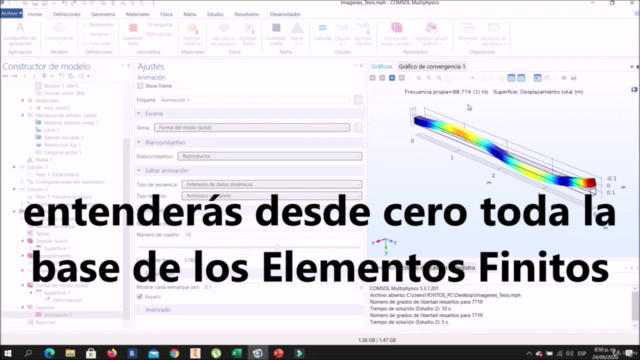Click zoom in icon in Gráficos toolbar
Screen dimensions: 640x360
pos(419,78)
